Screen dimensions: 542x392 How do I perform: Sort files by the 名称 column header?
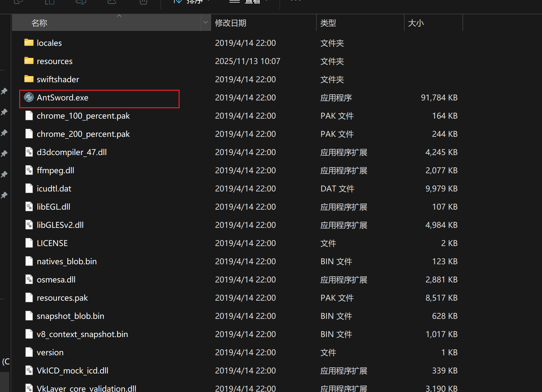106,23
